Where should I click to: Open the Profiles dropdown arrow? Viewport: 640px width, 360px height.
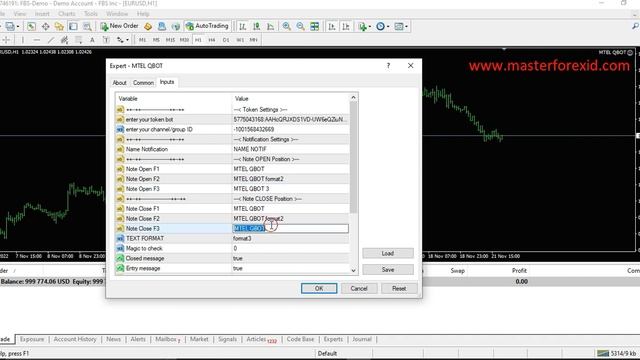[x=18, y=27]
